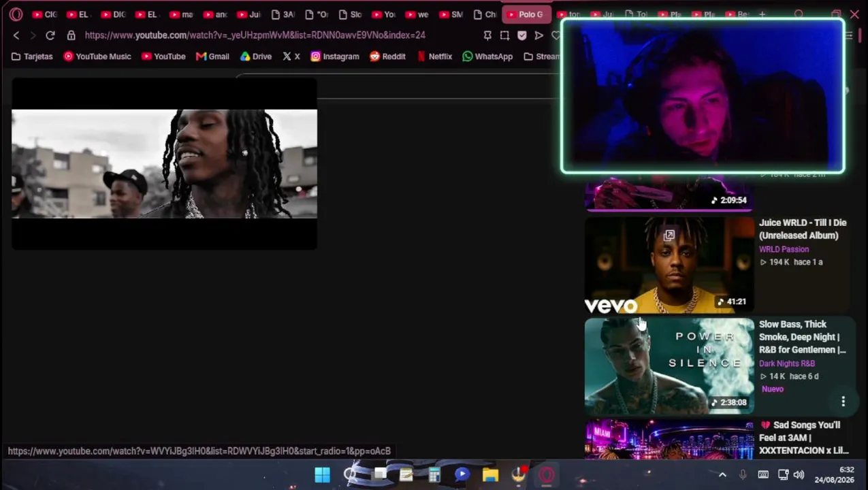This screenshot has height=490, width=868.
Task: Switch to the DIG tab
Action: coord(113,14)
